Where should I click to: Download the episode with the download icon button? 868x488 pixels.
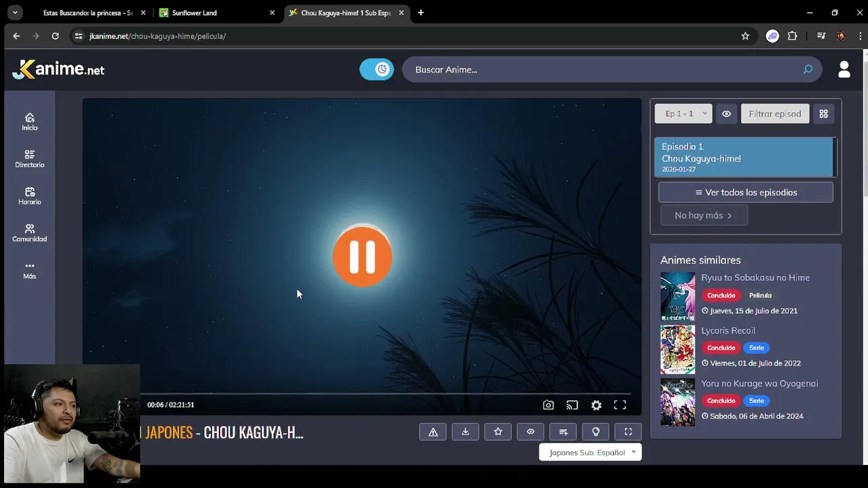[x=465, y=432]
